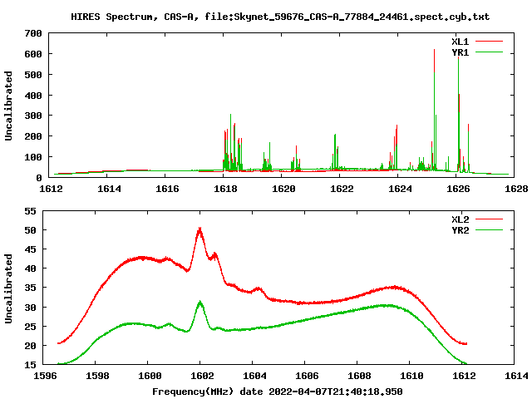Click the 1606 x-axis tick label
This screenshot has height=399, width=532.
click(x=307, y=376)
